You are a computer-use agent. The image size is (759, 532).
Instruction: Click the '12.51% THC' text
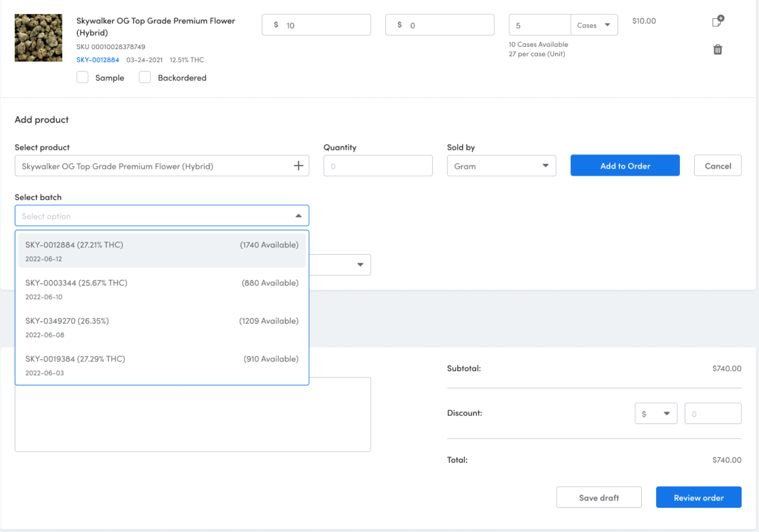[187, 60]
